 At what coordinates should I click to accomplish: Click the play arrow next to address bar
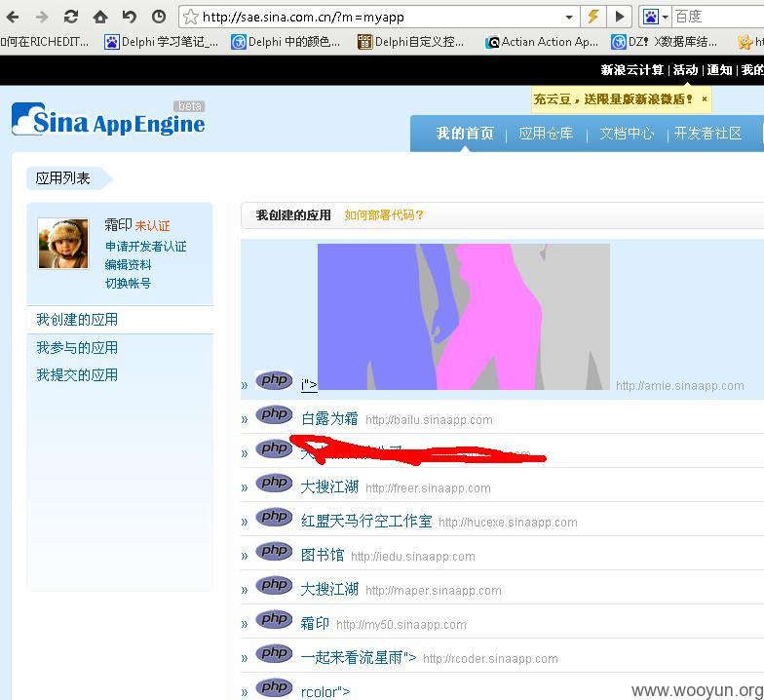620,17
